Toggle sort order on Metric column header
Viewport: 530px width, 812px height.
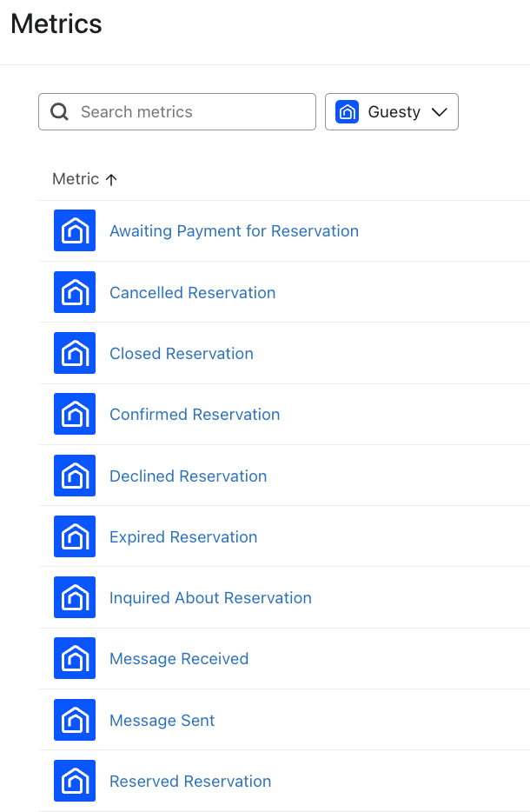(76, 179)
